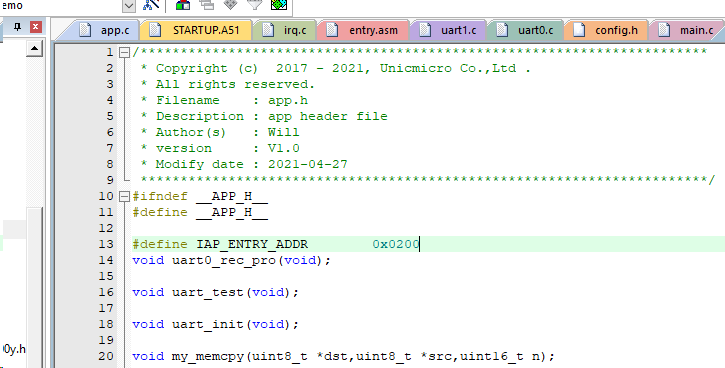The image size is (725, 368).
Task: Click the gray diamond run-time environment icon
Action: [230, 5]
